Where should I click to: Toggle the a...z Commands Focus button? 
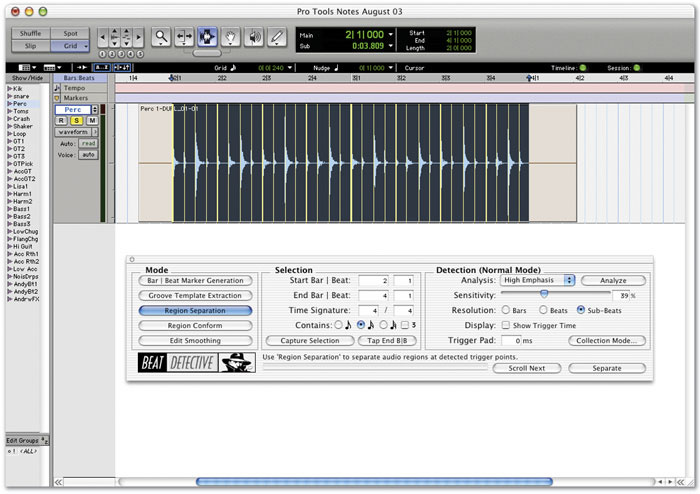click(101, 67)
